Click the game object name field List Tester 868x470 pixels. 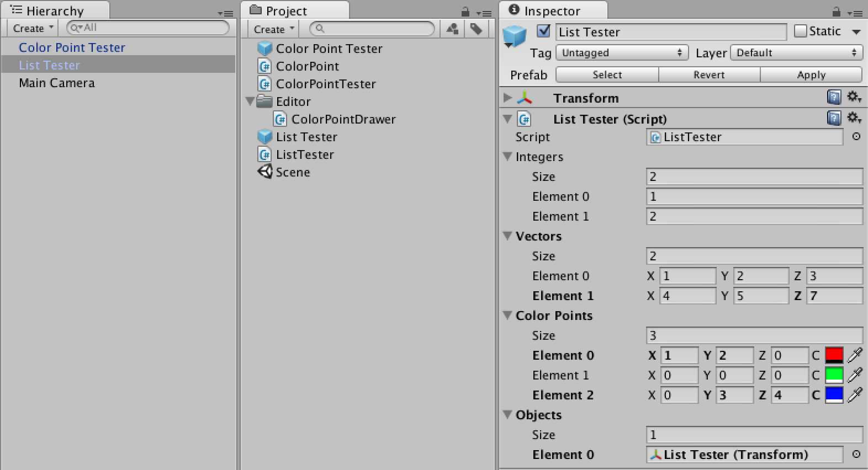click(x=671, y=32)
